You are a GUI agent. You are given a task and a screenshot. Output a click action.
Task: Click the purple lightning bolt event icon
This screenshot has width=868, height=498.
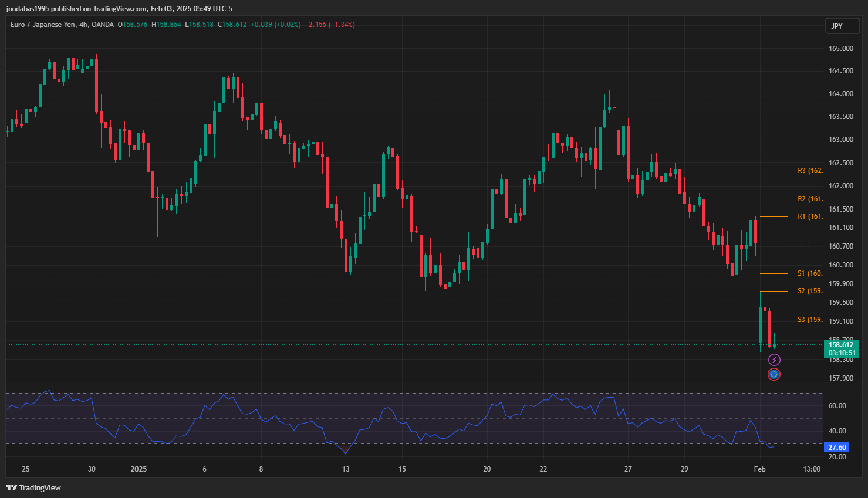click(774, 360)
